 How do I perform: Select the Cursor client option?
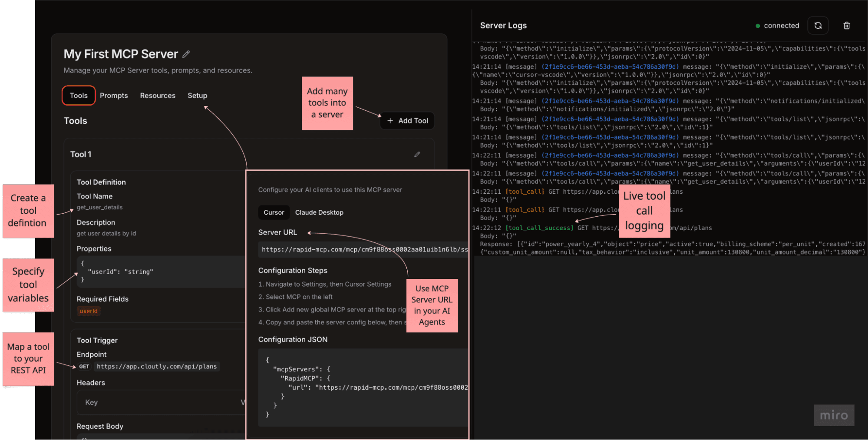(274, 212)
